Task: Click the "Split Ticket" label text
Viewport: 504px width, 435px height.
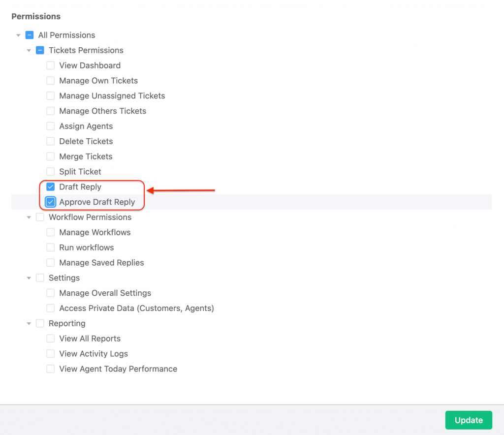Action: pyautogui.click(x=80, y=172)
